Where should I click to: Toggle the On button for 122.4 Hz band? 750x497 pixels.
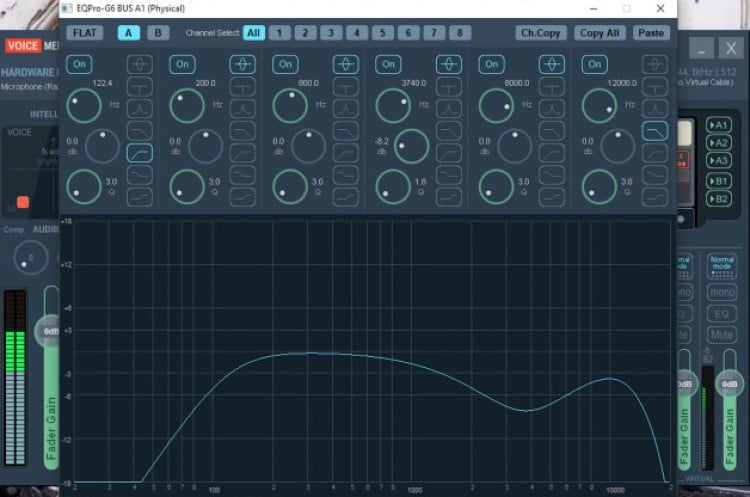click(79, 64)
